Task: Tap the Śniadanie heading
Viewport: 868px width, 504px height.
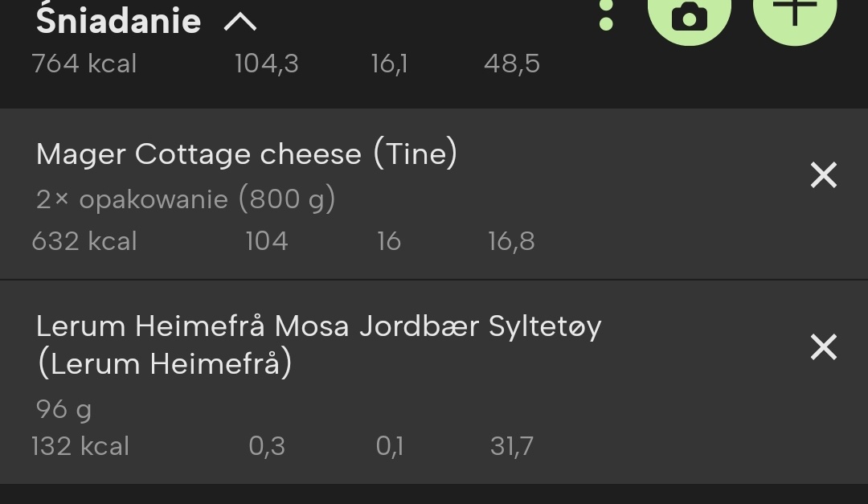Action: [x=118, y=21]
